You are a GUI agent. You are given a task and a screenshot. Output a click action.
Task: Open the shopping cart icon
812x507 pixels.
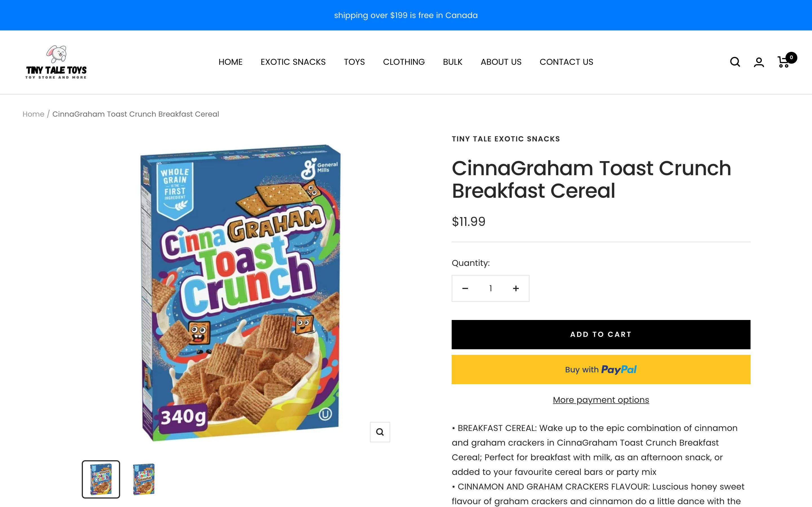coord(784,62)
